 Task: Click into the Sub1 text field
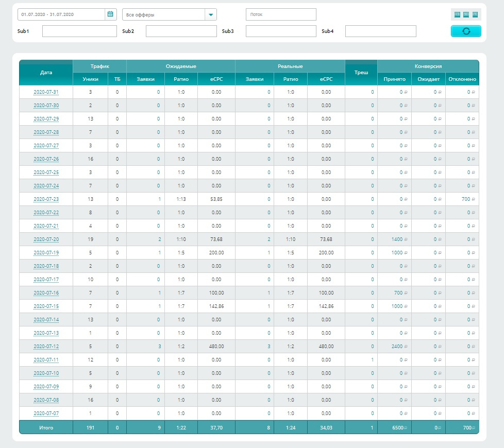coord(79,31)
